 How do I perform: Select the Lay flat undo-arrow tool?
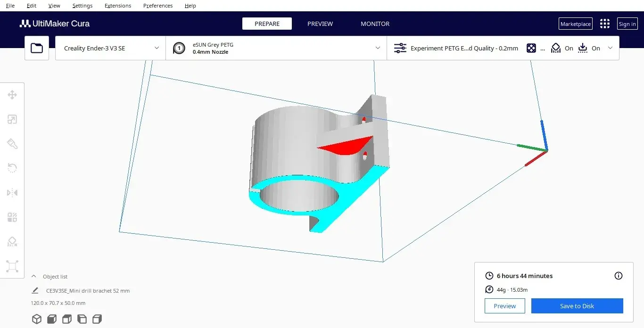coord(12,168)
